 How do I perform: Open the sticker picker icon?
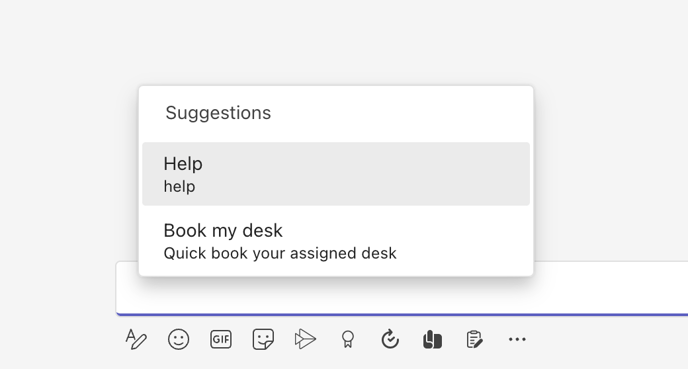pos(263,339)
